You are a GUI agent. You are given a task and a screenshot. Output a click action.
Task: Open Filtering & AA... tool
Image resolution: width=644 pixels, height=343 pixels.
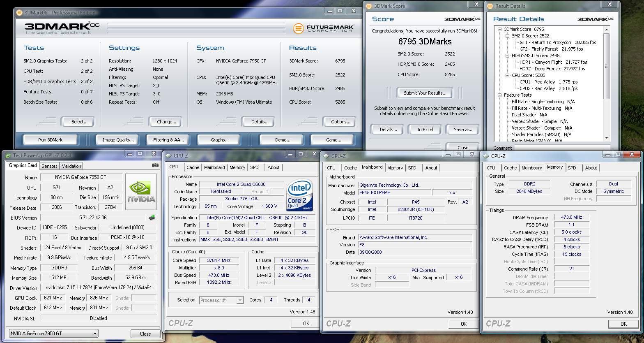168,140
